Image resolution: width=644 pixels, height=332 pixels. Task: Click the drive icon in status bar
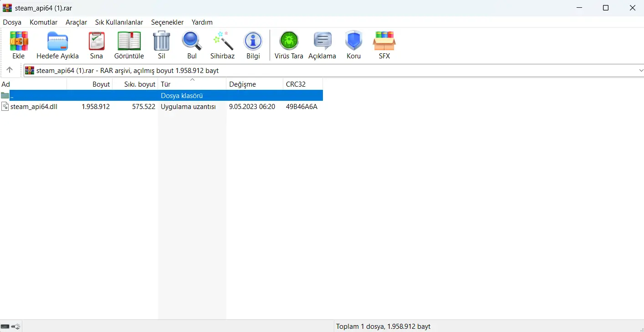[5, 327]
